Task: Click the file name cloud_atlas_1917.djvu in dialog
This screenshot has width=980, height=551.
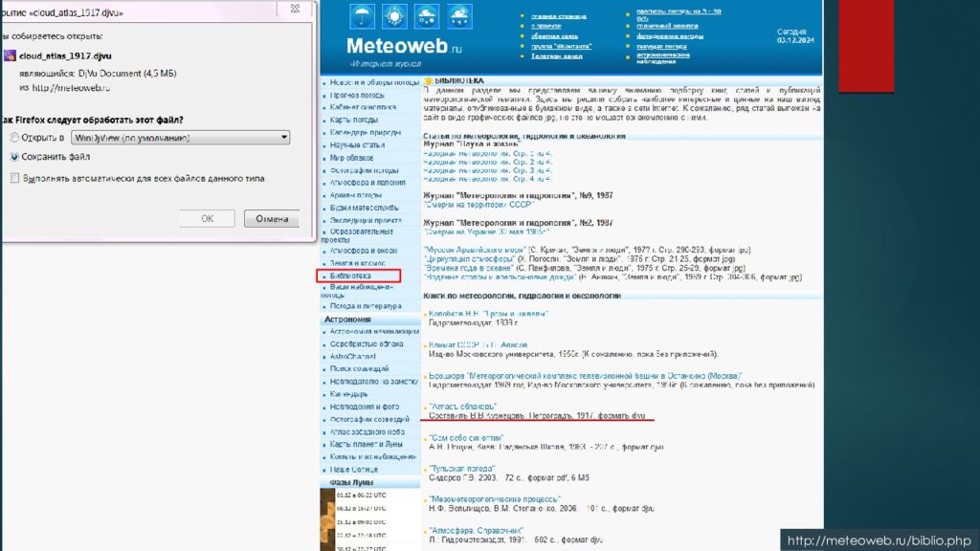Action: tap(65, 55)
